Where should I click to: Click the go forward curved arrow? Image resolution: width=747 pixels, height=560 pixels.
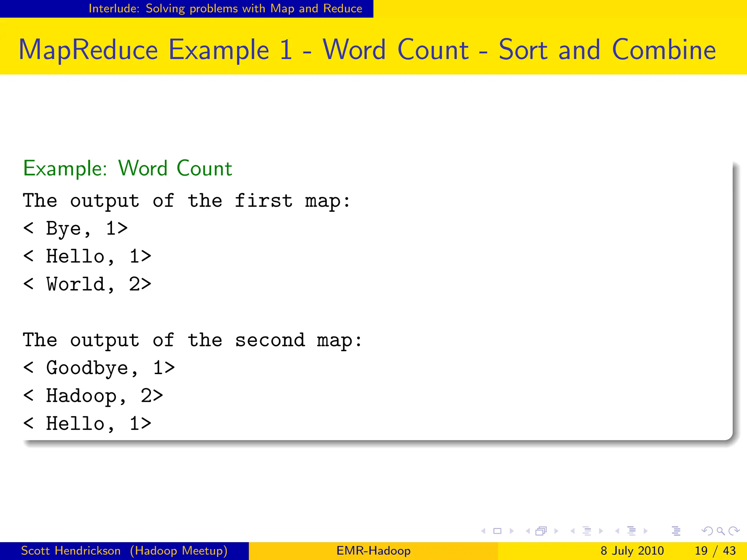point(734,531)
